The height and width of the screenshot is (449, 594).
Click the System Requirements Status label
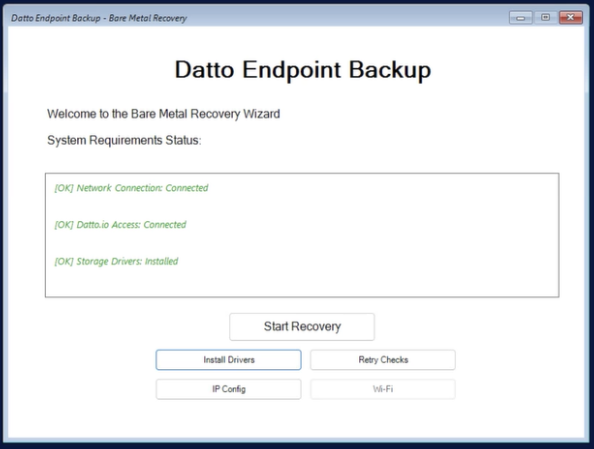[x=124, y=140]
